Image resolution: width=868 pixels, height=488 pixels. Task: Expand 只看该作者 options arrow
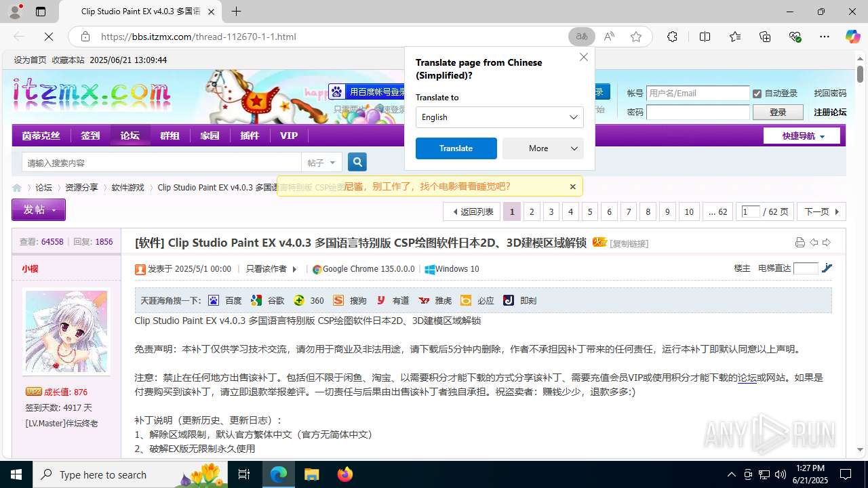[x=294, y=269]
